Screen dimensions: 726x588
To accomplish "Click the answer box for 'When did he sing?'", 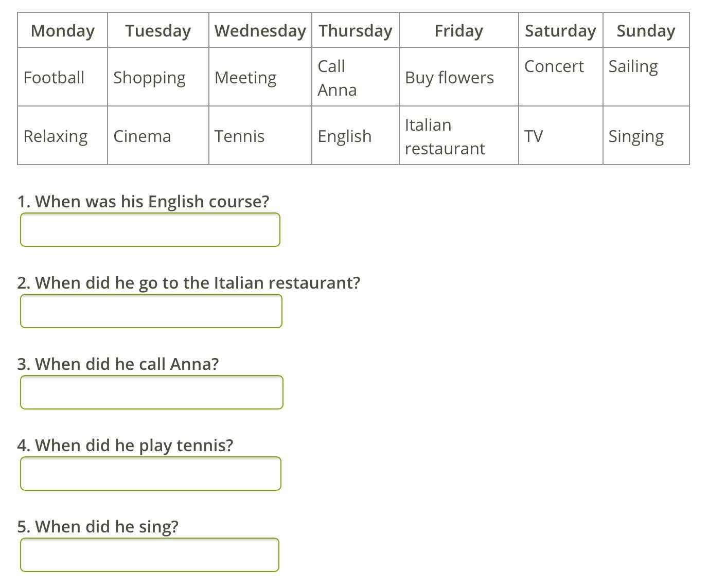I will coord(150,555).
